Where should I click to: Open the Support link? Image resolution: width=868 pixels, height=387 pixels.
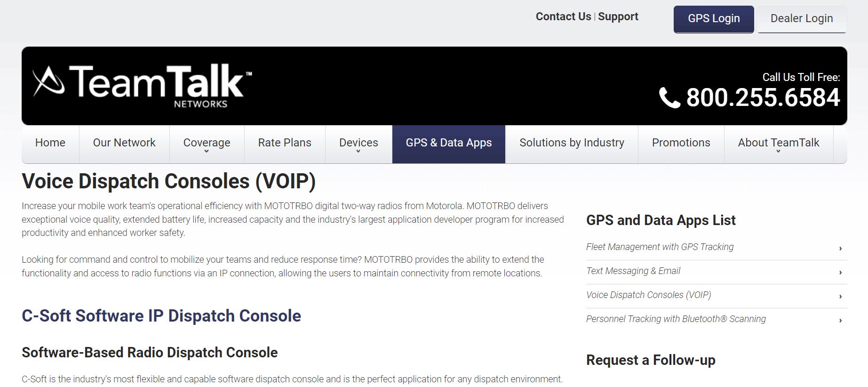[x=618, y=16]
